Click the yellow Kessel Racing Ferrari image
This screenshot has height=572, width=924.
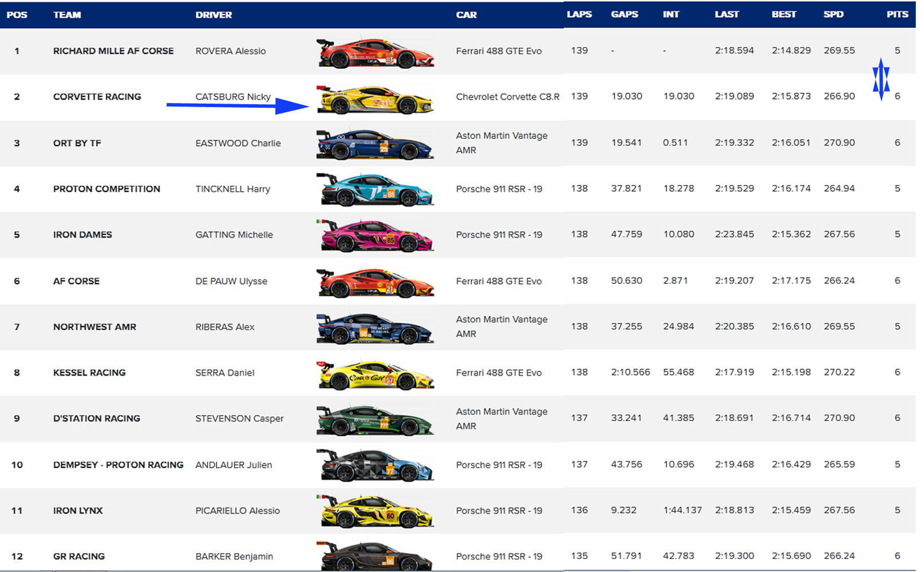375,374
